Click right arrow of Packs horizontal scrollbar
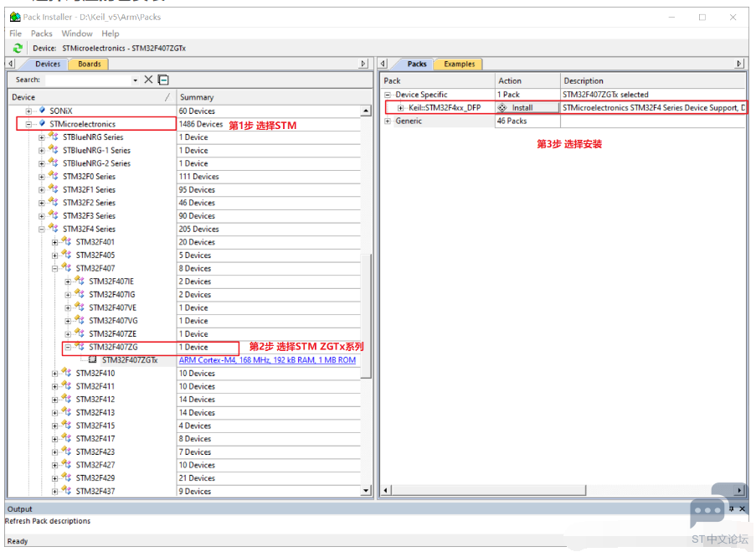Screen dimensions: 756x552 click(739, 490)
